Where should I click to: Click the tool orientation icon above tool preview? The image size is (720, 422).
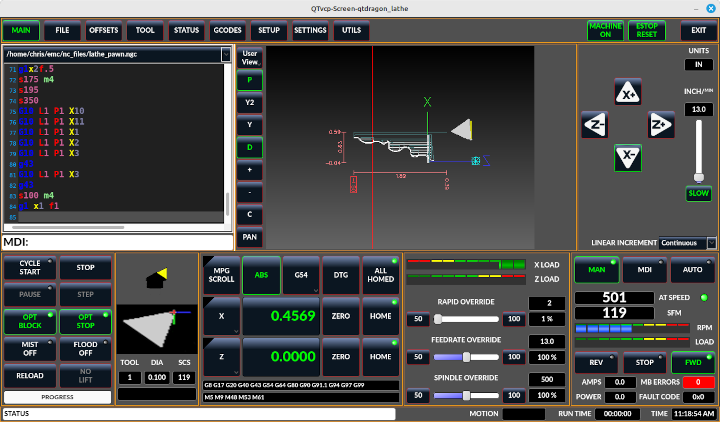(156, 276)
